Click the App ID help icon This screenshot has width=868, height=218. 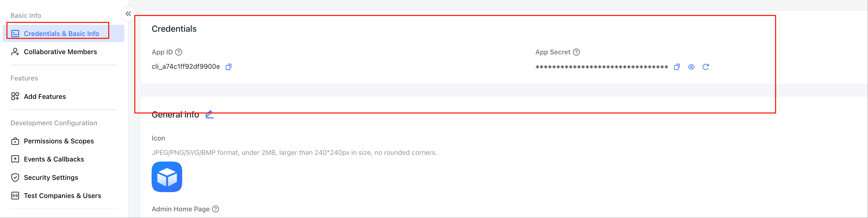[179, 52]
